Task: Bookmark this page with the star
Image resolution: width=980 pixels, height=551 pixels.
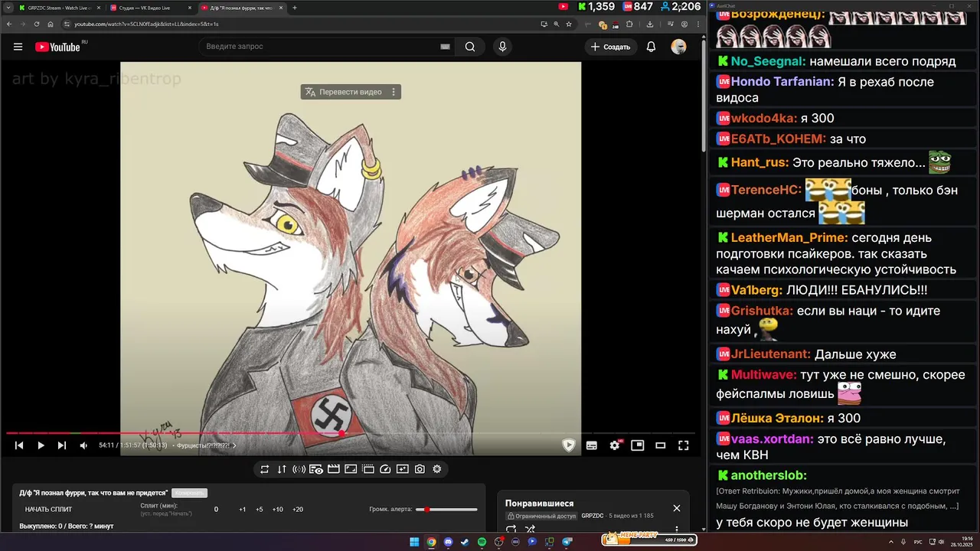Action: 568,24
